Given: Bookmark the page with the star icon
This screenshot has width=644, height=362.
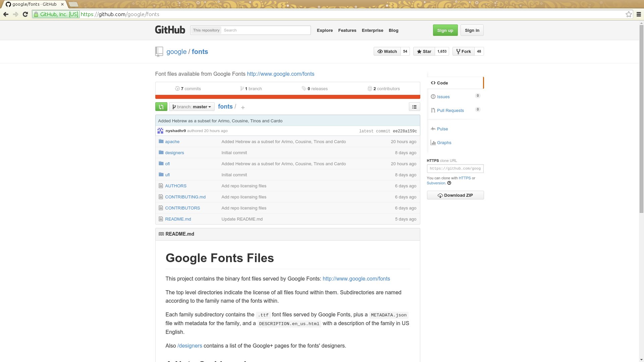Looking at the screenshot, I should tap(629, 14).
